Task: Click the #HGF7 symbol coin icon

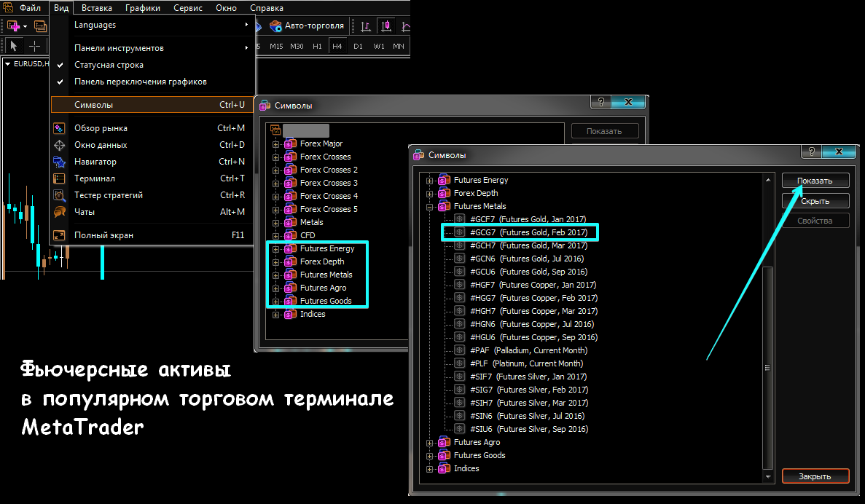Action: [459, 285]
